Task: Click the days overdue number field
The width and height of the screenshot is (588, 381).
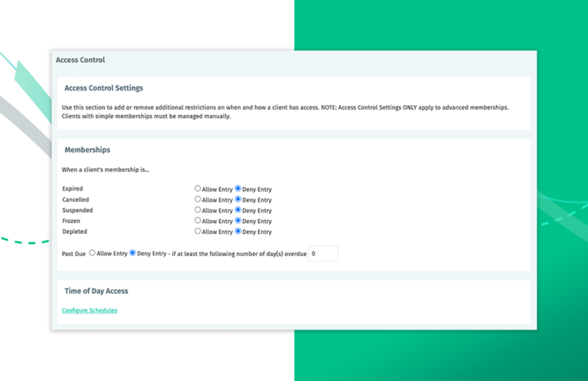Action: coord(322,253)
